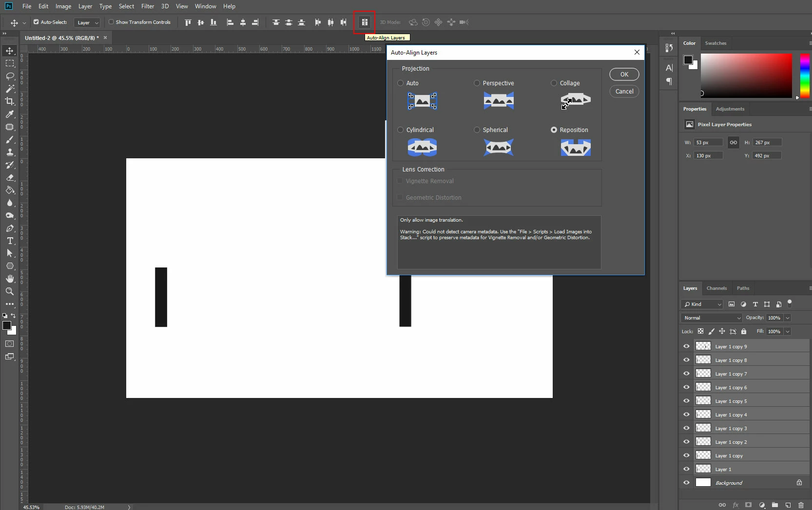This screenshot has height=510, width=812.
Task: Switch to the Paths tab
Action: coord(743,288)
